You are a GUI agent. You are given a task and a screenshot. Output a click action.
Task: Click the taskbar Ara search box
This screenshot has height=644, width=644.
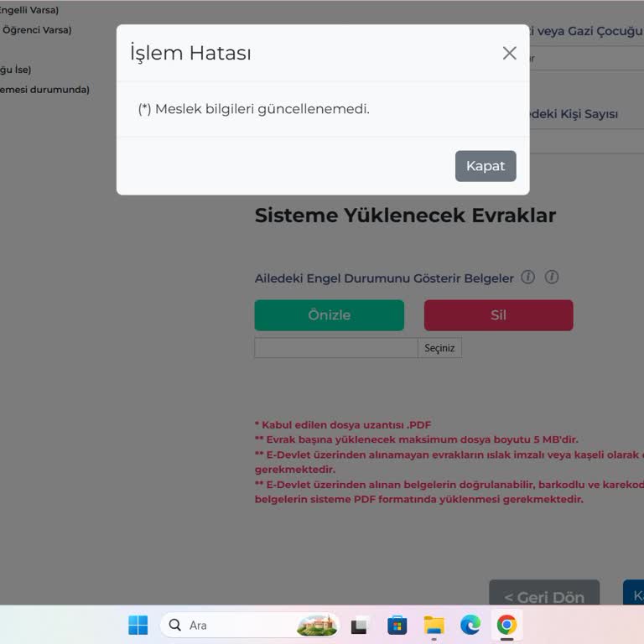pyautogui.click(x=250, y=625)
